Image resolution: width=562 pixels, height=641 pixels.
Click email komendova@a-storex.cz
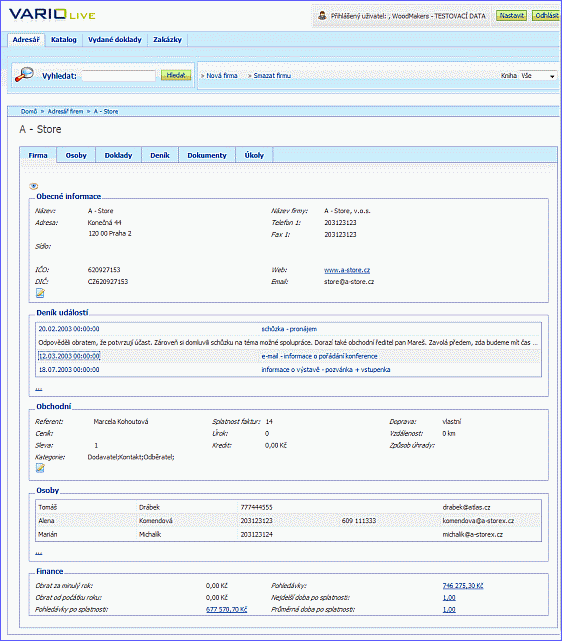pyautogui.click(x=478, y=521)
